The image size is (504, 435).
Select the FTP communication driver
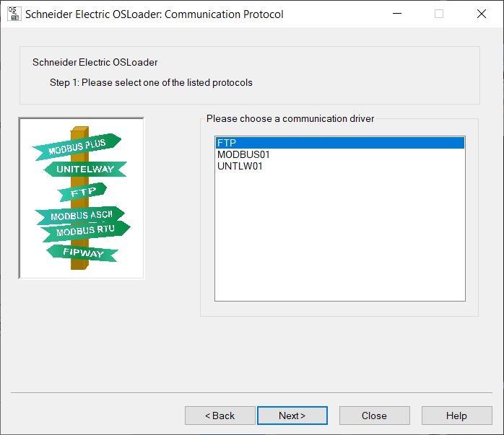coord(340,143)
